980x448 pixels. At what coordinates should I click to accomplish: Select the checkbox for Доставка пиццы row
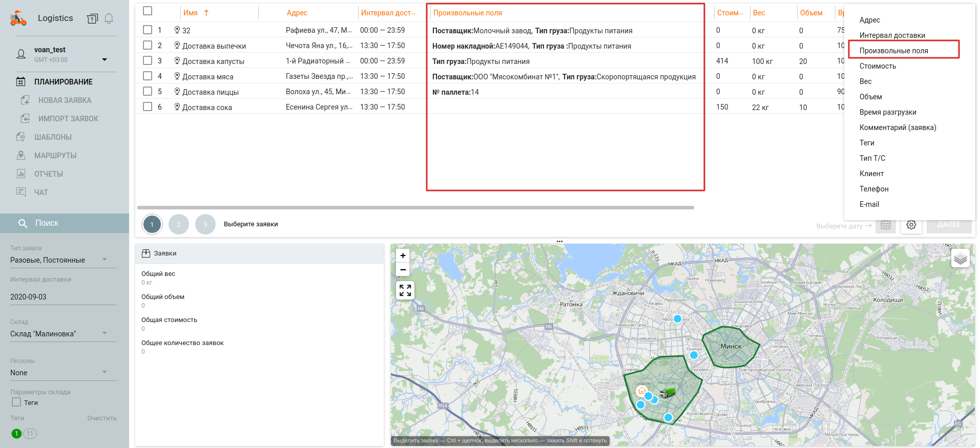coord(148,91)
